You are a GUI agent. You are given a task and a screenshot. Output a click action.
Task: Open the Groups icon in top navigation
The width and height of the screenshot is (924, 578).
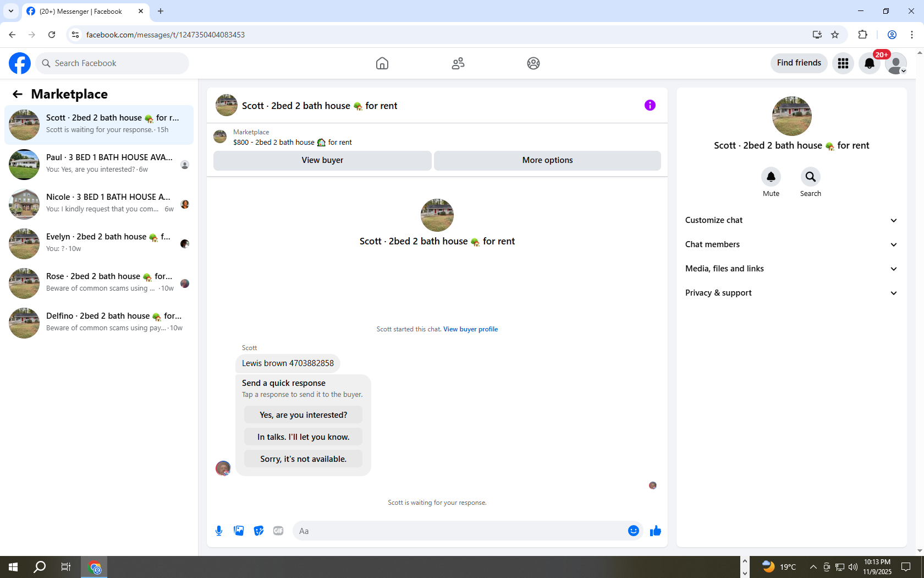click(533, 63)
